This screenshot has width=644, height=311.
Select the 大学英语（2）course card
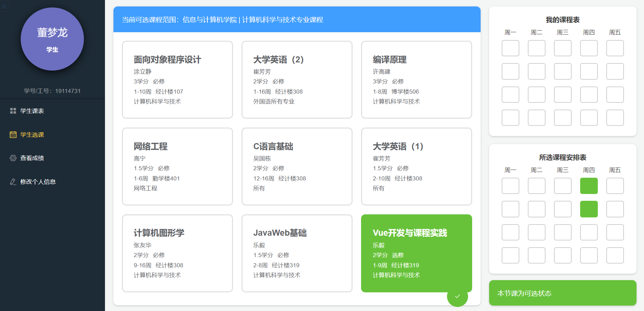(x=297, y=80)
